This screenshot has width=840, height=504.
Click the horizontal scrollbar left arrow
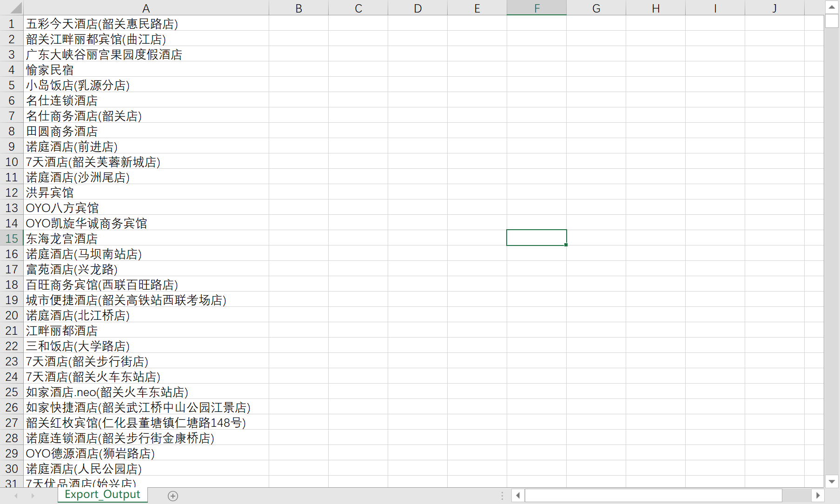518,496
